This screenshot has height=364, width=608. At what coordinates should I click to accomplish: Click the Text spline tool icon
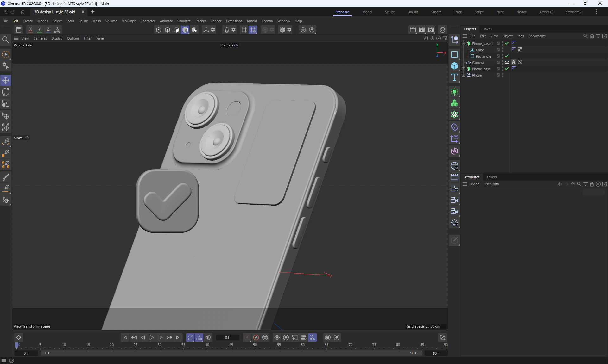[454, 77]
